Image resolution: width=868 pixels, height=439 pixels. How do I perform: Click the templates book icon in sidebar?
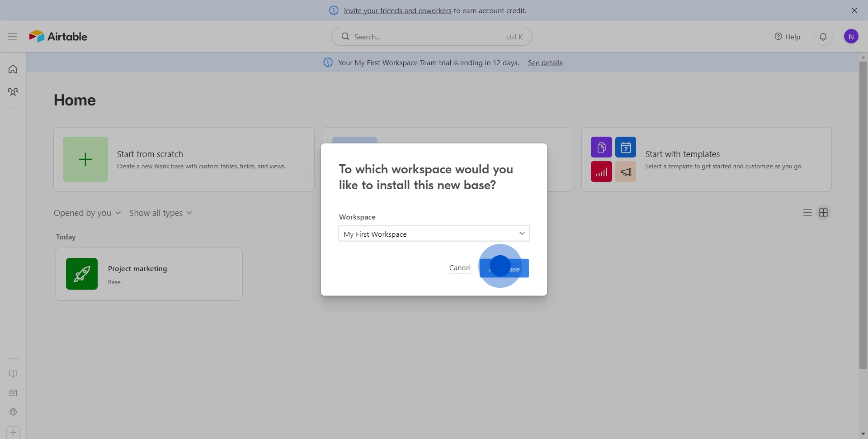click(x=13, y=374)
